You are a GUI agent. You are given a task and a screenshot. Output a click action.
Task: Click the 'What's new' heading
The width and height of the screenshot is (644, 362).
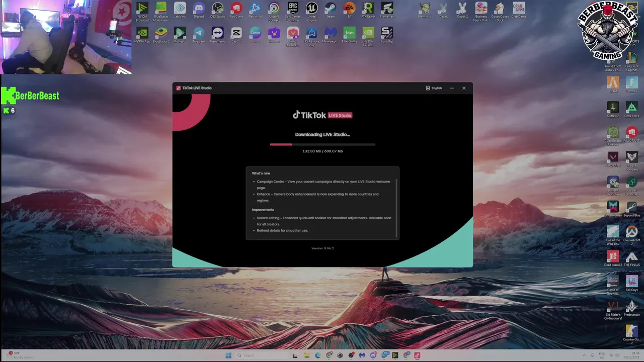pos(261,173)
